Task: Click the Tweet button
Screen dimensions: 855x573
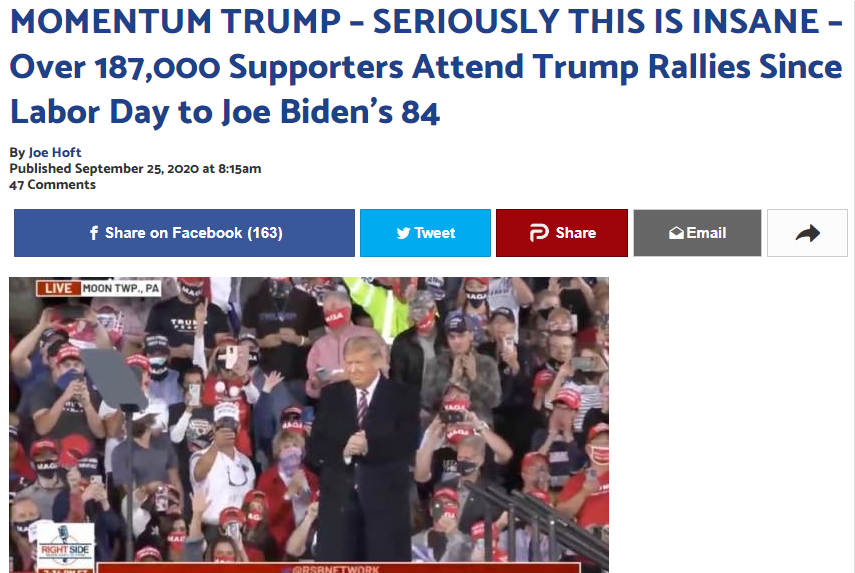Action: click(x=425, y=233)
